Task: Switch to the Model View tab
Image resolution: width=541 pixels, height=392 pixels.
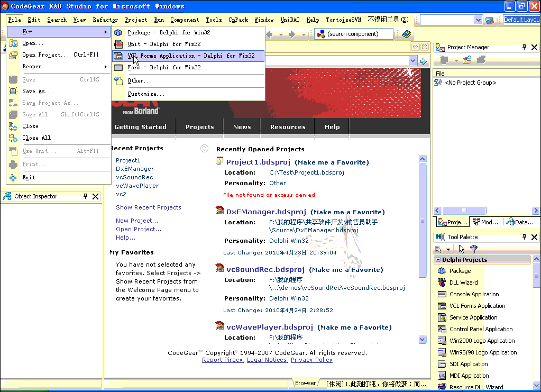Action: click(x=485, y=222)
